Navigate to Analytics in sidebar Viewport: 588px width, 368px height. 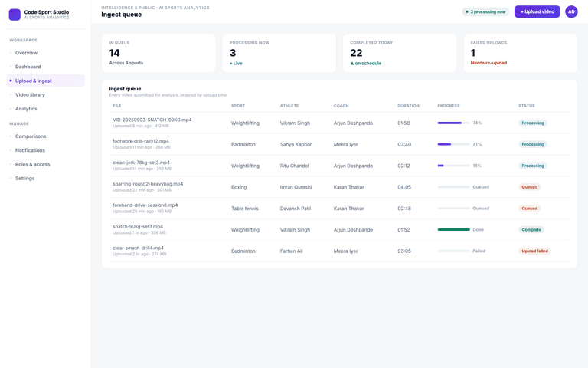point(45,109)
